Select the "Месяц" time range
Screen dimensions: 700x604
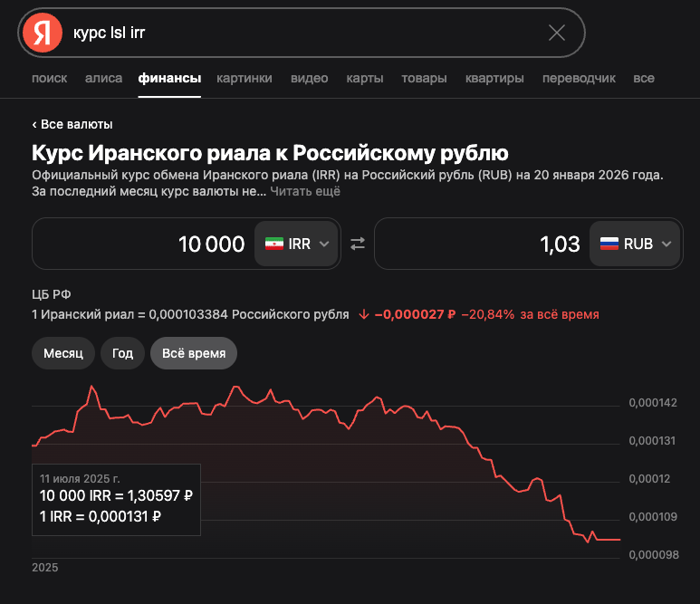pos(63,353)
